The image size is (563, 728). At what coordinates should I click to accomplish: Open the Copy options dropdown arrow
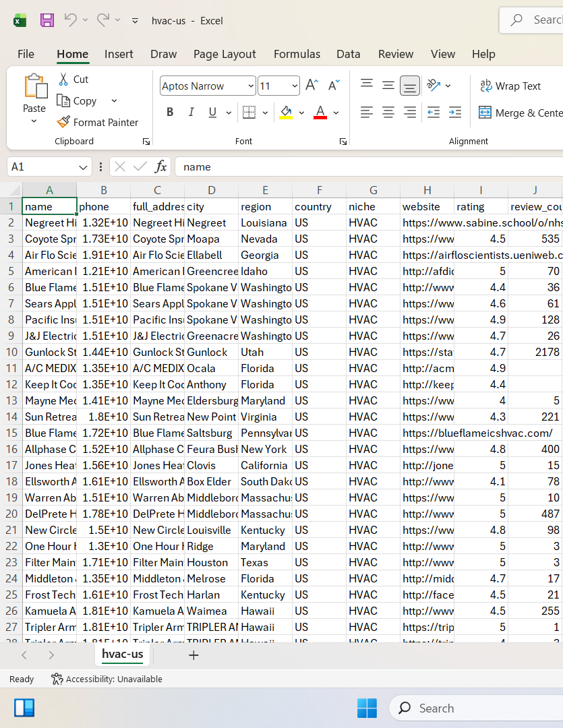(114, 100)
